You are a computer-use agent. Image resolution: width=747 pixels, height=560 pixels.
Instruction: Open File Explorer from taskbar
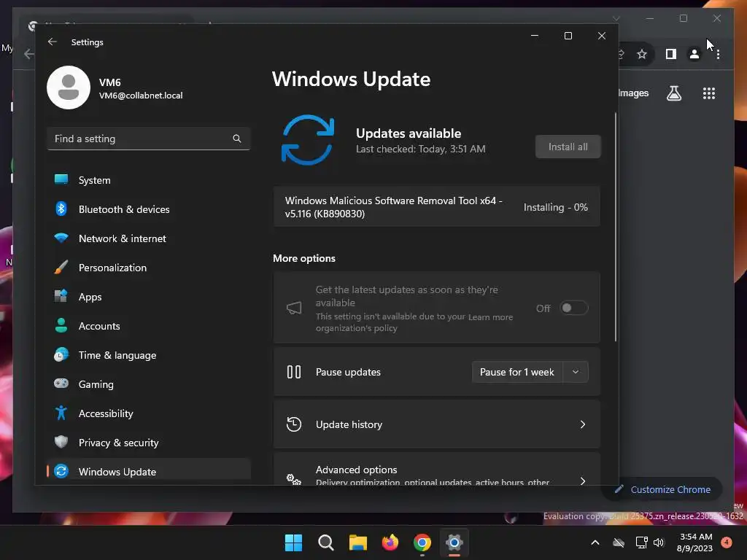358,542
